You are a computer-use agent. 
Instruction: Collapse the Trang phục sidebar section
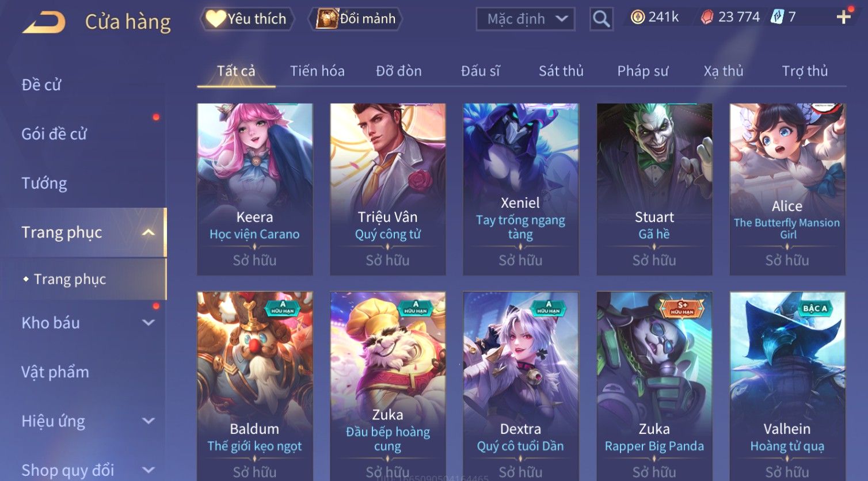149,232
